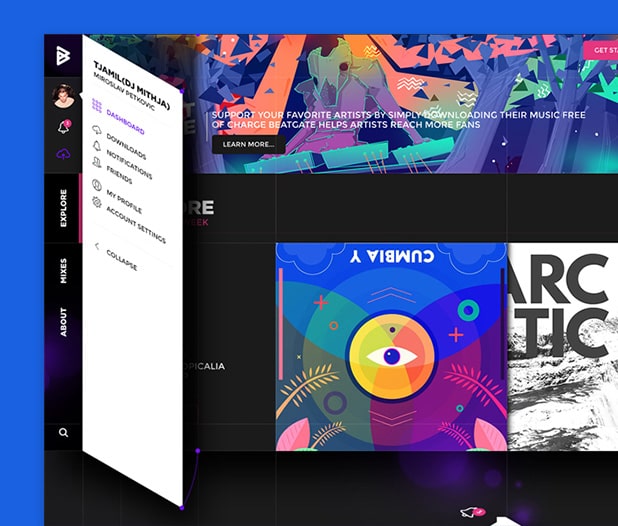Open the Notifications menu entry
The height and width of the screenshot is (526, 618).
point(129,164)
